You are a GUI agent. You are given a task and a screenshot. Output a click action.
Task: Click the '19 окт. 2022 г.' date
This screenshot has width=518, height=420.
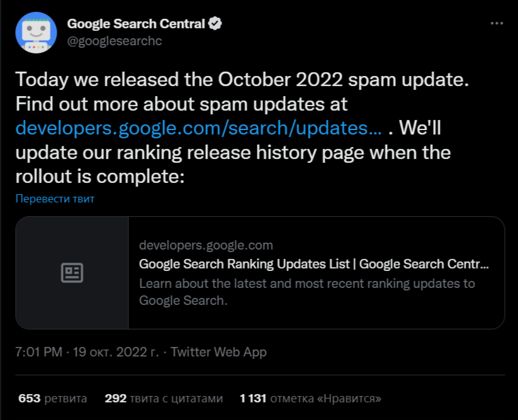(x=115, y=352)
